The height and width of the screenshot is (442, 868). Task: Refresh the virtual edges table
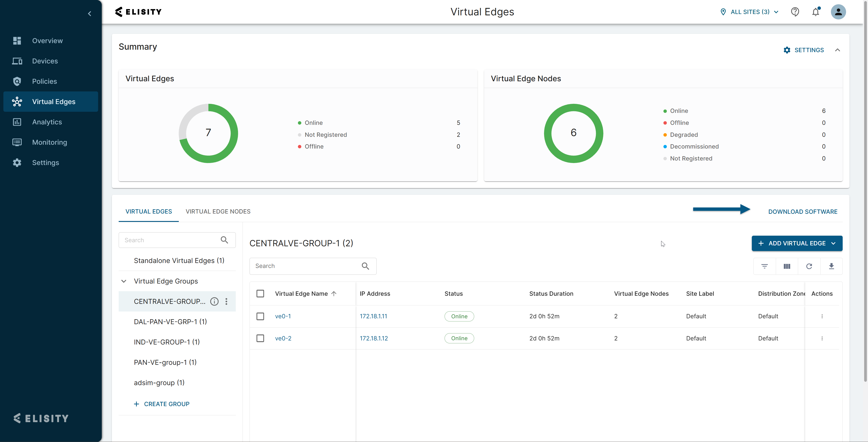(x=809, y=266)
